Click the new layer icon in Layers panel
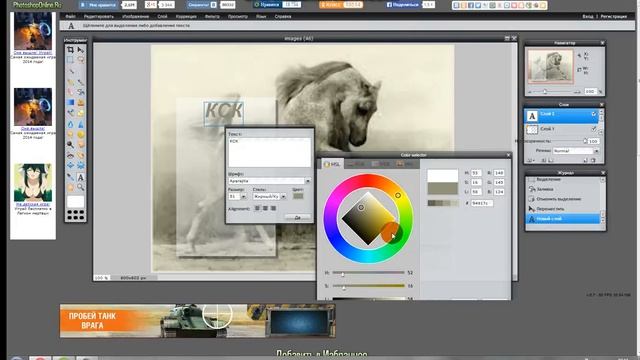640x360 pixels. [x=586, y=160]
